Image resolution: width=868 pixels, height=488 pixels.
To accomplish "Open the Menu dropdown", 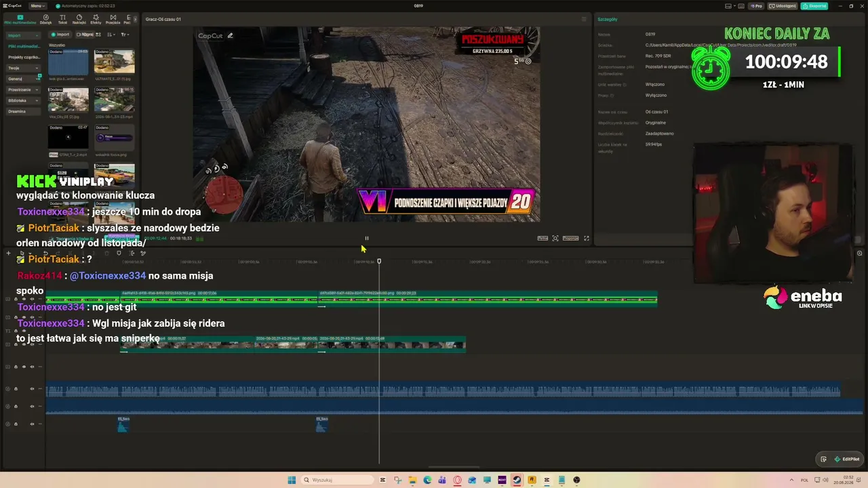I will 38,6.
